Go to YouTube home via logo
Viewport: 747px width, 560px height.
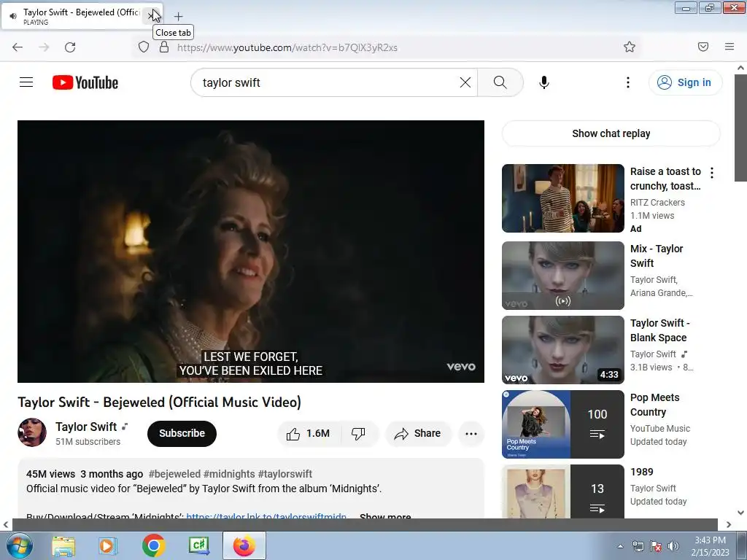coord(85,82)
